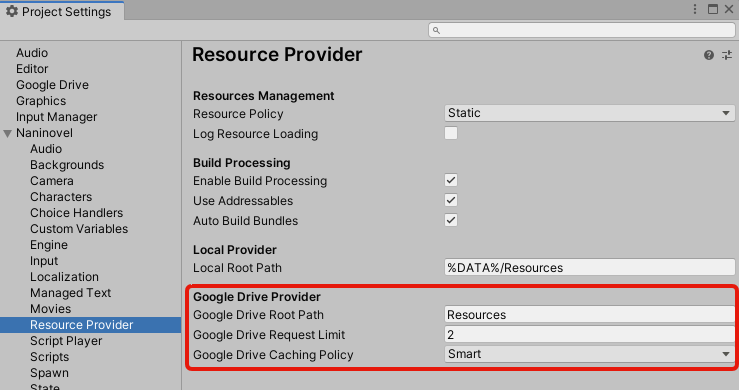Open the window kebab options menu

coord(695,9)
